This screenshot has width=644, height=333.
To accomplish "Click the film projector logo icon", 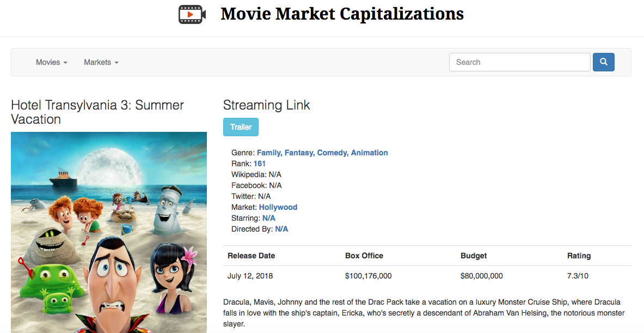I will click(x=192, y=14).
